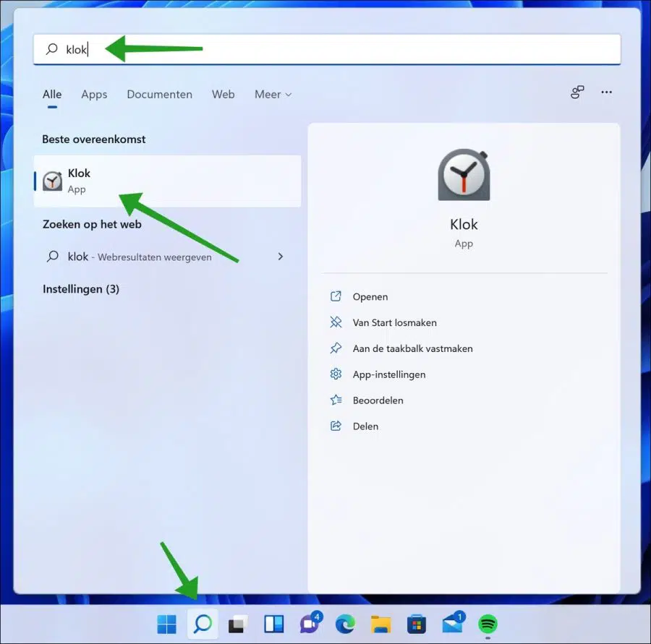Choose Delen to share the app
Viewport: 651px width, 644px height.
[x=365, y=426]
